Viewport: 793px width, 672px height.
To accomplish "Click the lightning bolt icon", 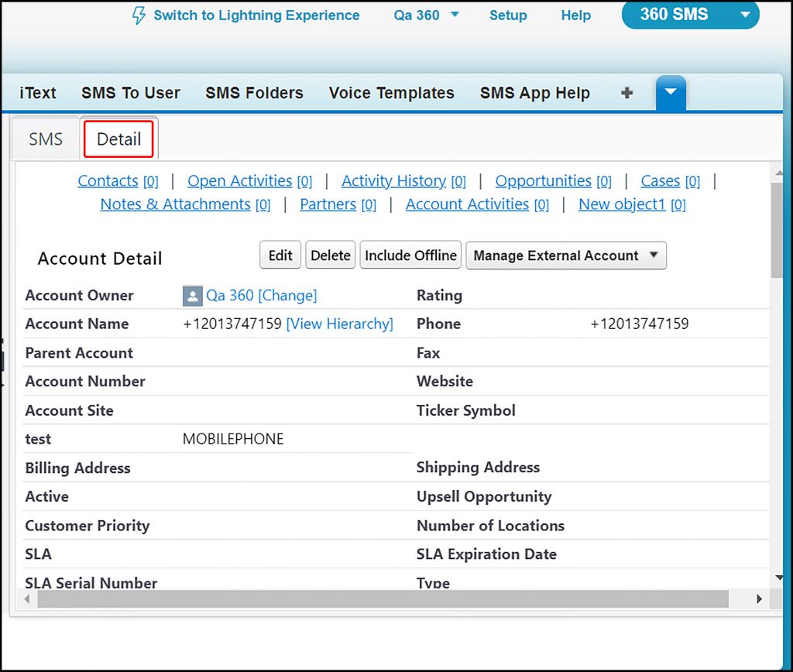I will pos(139,15).
